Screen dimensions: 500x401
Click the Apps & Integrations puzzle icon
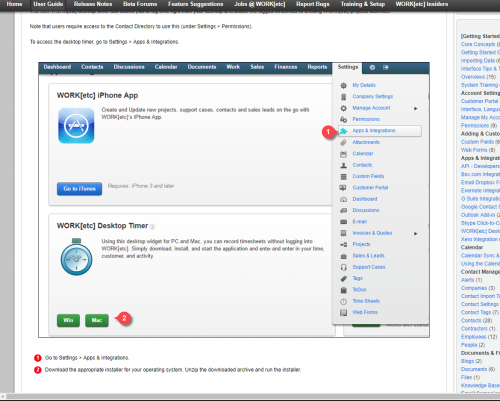344,131
